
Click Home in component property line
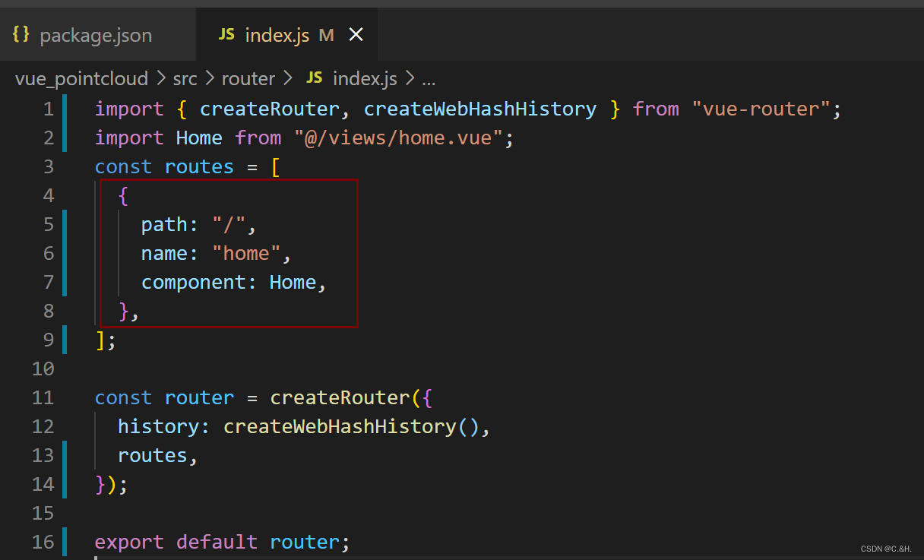[x=293, y=283]
